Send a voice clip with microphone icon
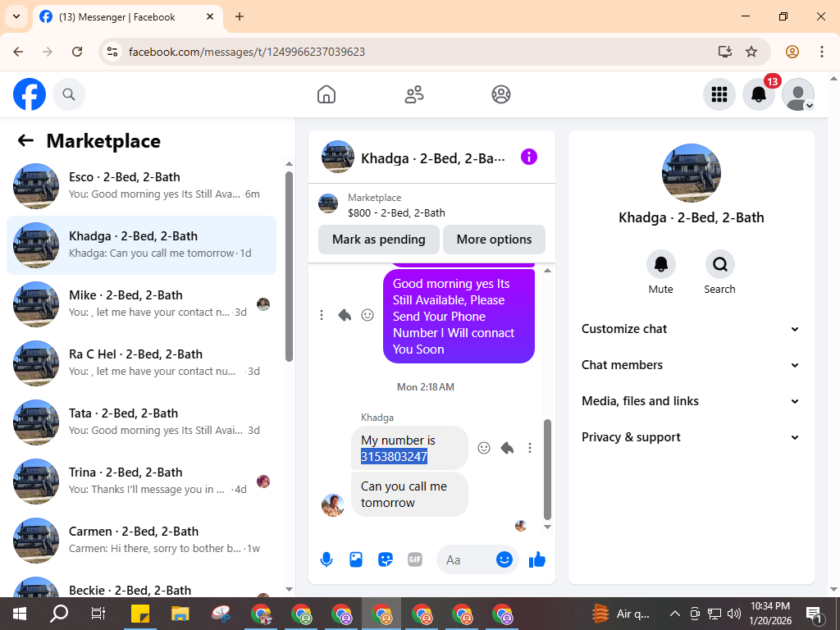840x630 pixels. 326,559
